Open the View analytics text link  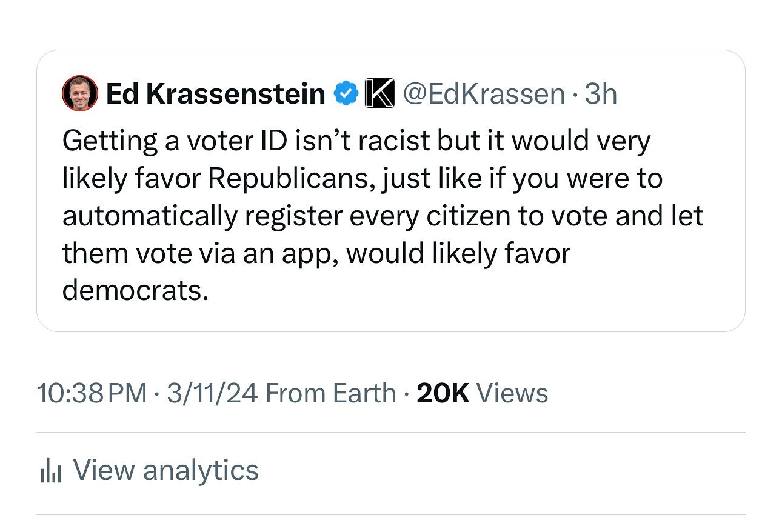(x=165, y=470)
